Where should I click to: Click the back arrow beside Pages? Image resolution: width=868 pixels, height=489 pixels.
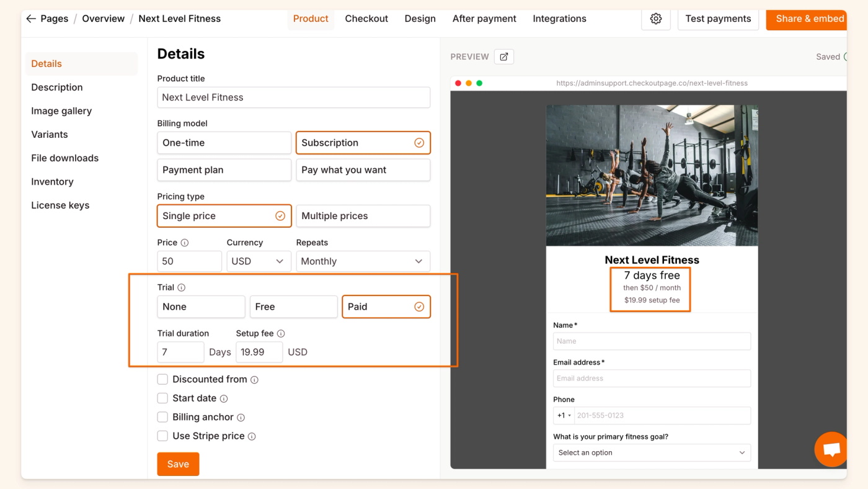(x=31, y=19)
